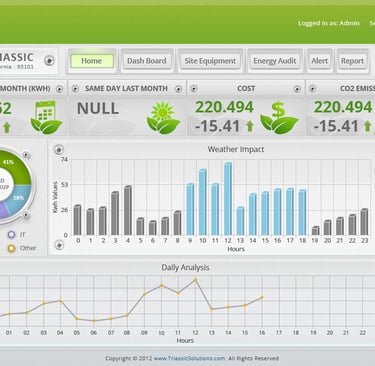The width and height of the screenshot is (375, 366).
Task: Click the Daily Analysis point at hour 12
Action: coord(196,280)
